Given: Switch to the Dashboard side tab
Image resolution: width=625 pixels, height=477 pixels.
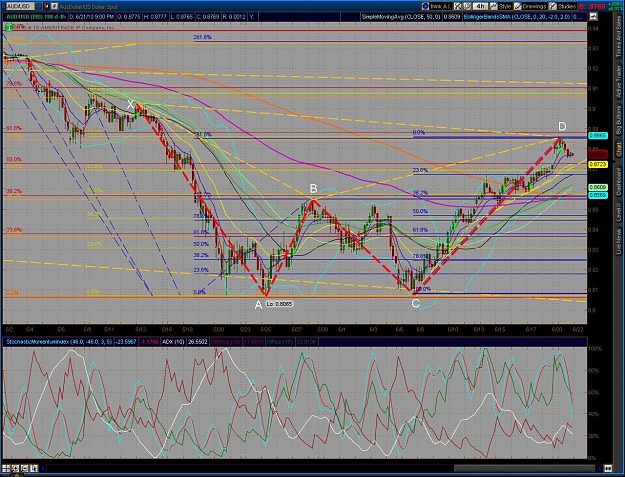Looking at the screenshot, I should 619,181.
